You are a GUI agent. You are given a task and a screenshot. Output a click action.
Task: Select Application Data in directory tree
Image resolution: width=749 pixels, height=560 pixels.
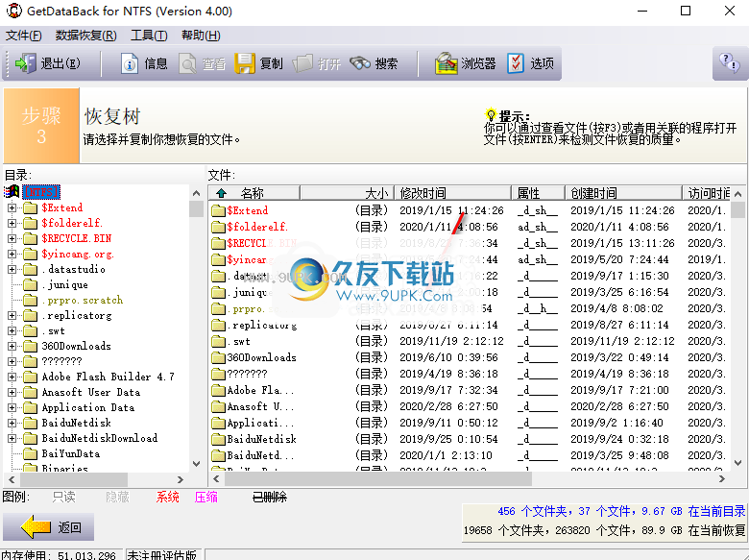click(x=88, y=407)
